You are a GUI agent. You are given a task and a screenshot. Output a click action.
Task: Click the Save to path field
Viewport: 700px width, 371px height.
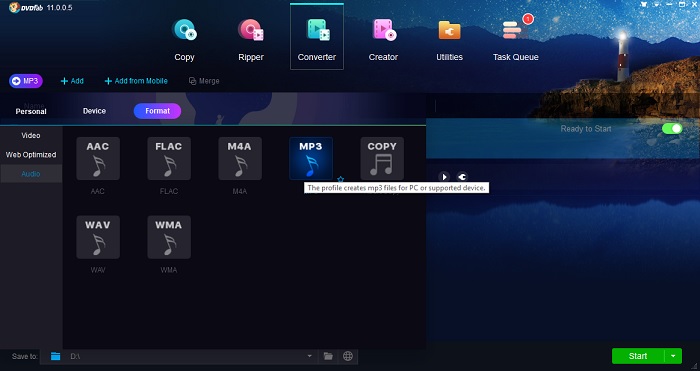coord(179,356)
